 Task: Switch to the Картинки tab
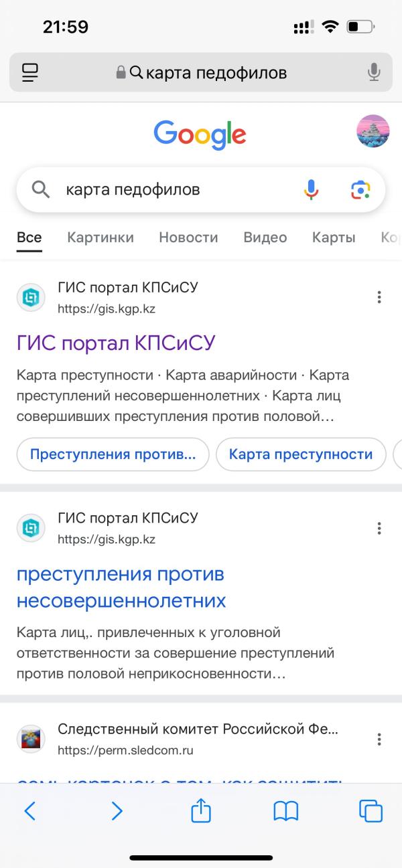100,238
